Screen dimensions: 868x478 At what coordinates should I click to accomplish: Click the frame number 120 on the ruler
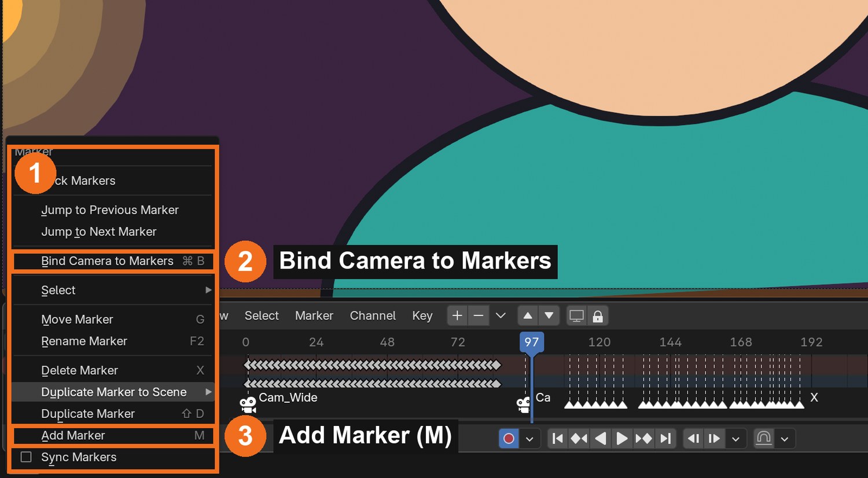coord(599,342)
